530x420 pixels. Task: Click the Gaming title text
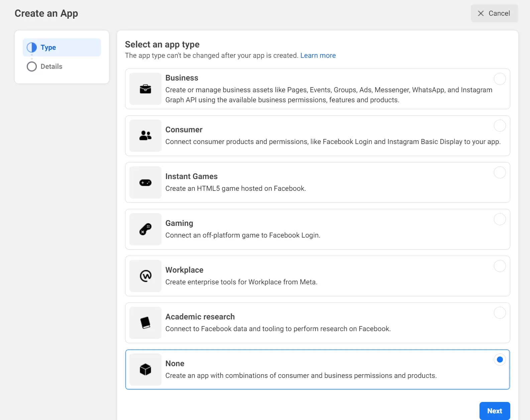179,223
